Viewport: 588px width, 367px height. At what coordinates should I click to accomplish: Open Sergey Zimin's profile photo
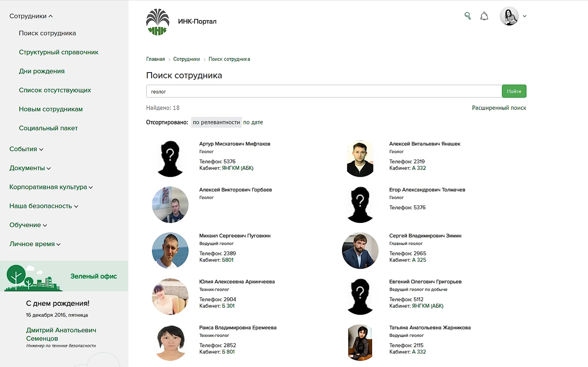(x=360, y=251)
